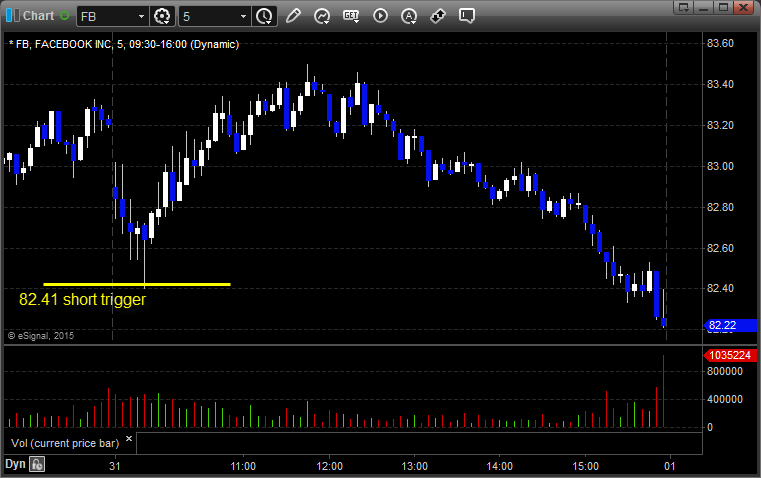Click the 400000 volume axis label
This screenshot has height=478, width=761.
pyautogui.click(x=725, y=399)
